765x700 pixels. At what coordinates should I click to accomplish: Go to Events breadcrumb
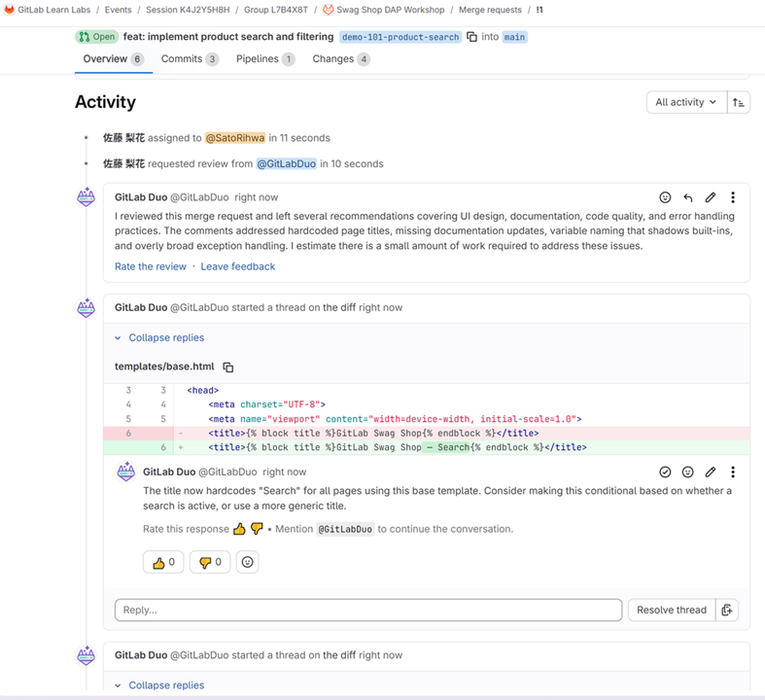click(x=118, y=10)
